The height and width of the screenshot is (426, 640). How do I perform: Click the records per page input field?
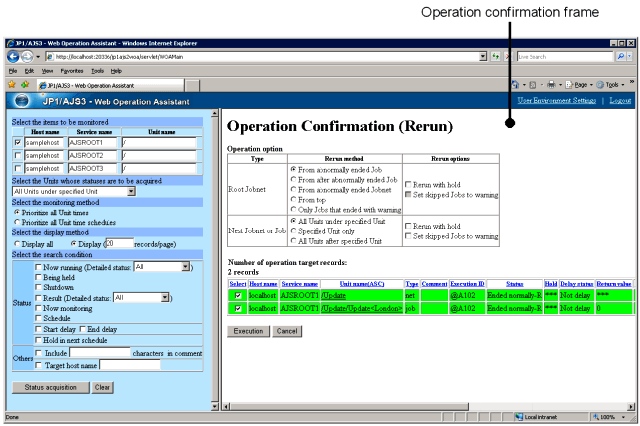(118, 242)
